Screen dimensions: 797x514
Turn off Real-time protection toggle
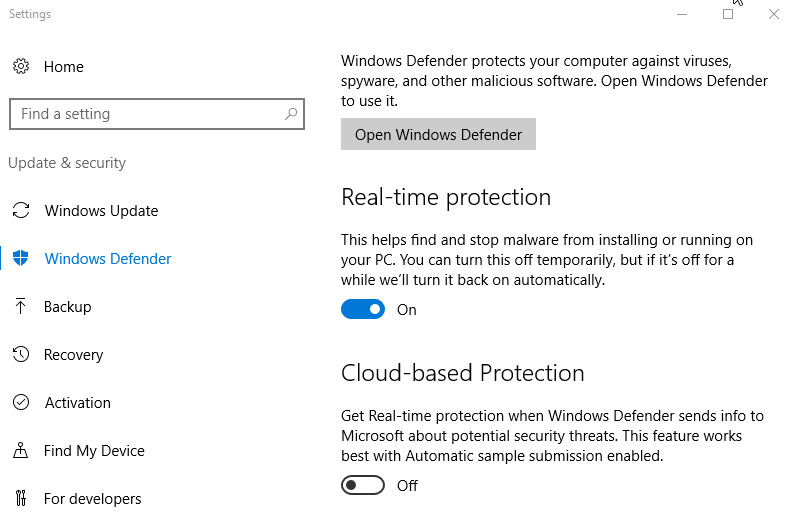(x=363, y=310)
